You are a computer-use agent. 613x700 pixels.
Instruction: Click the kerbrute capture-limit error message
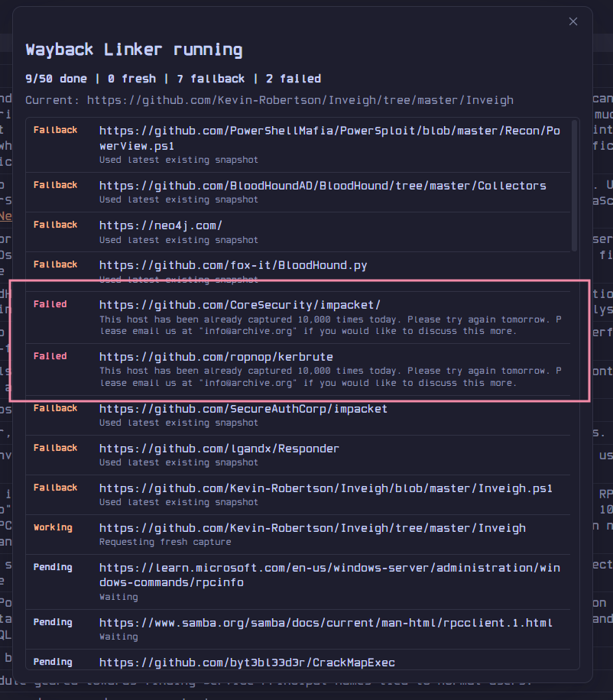pyautogui.click(x=330, y=377)
